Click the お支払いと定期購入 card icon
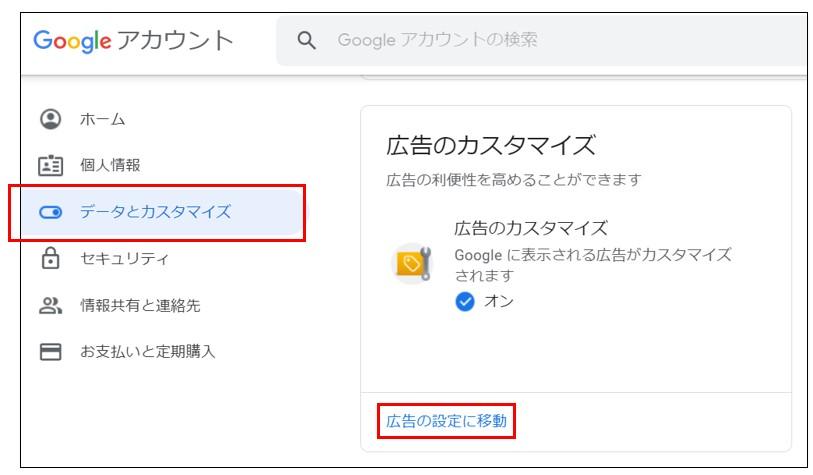Viewport: 813px width, 475px height. coord(50,352)
